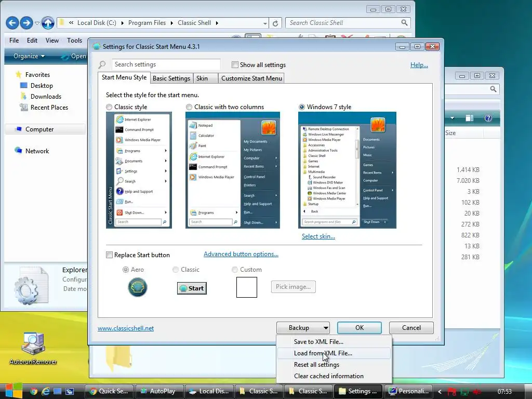532x399 pixels.
Task: Enable Replace Start button checkbox
Action: tap(109, 255)
